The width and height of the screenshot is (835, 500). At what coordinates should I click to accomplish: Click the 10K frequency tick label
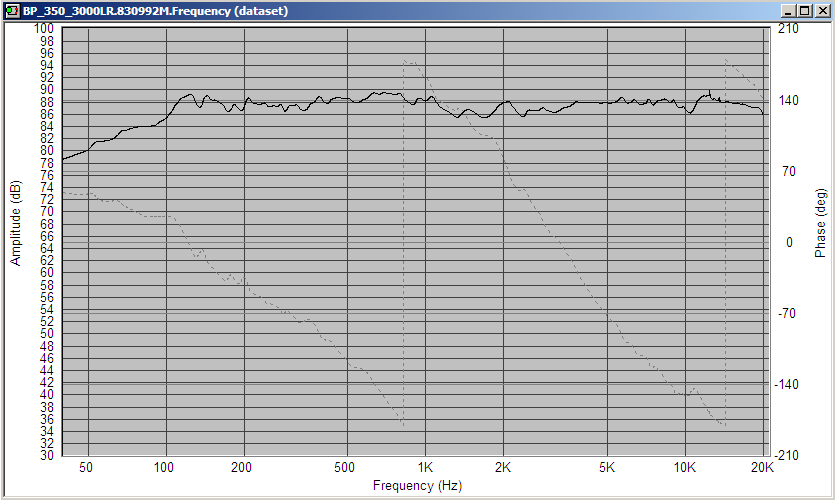point(684,468)
